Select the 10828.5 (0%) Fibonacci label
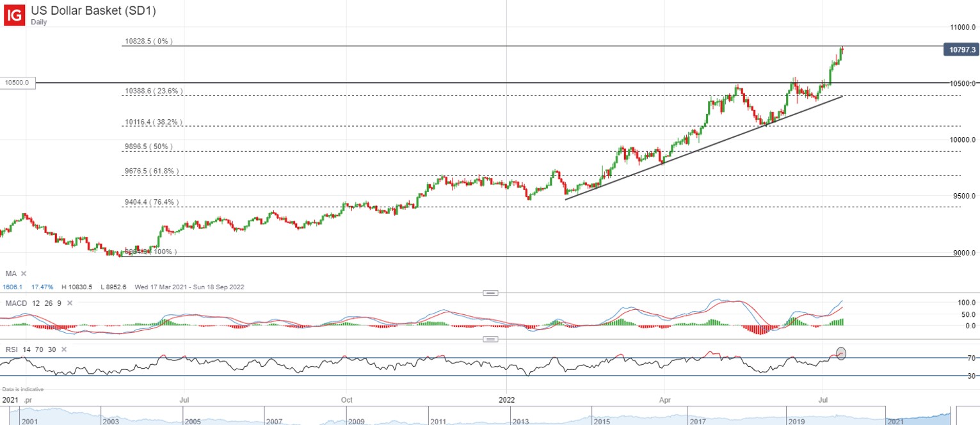The image size is (980, 425). coord(149,42)
